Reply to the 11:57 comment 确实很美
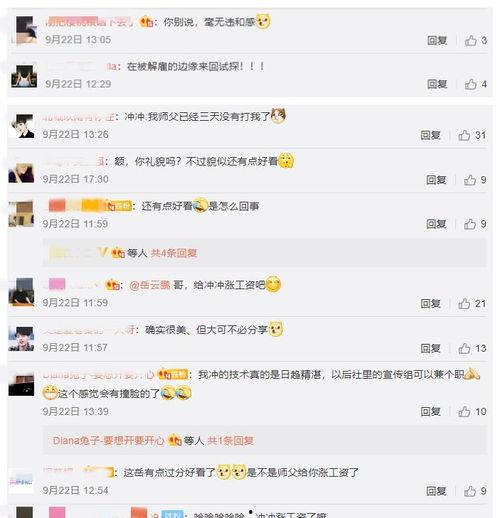The image size is (500, 518). click(x=430, y=348)
